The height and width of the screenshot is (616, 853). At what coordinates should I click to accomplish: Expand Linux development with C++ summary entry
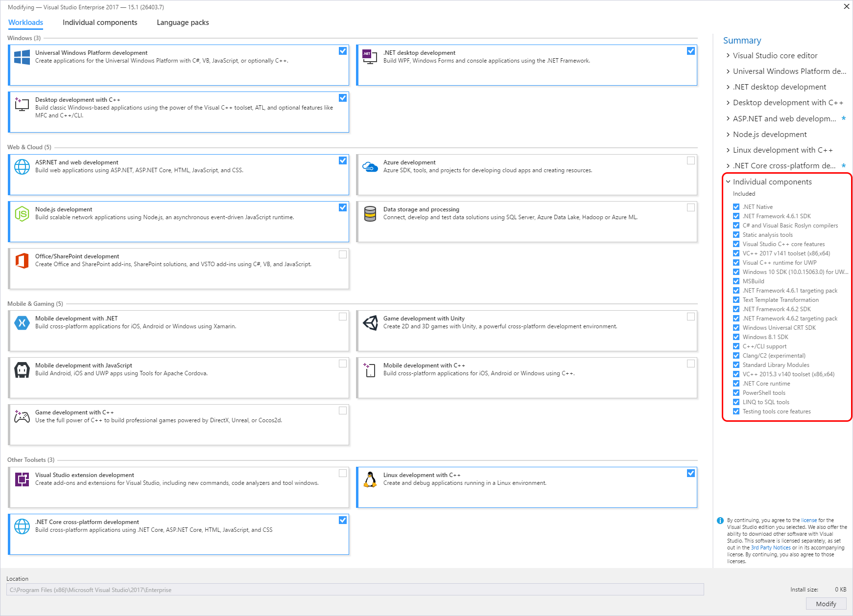pos(728,150)
